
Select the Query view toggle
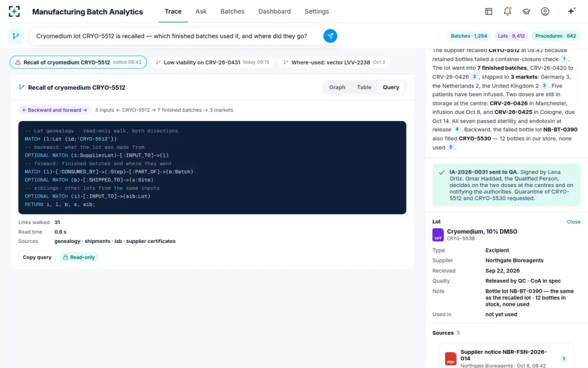[x=391, y=87]
